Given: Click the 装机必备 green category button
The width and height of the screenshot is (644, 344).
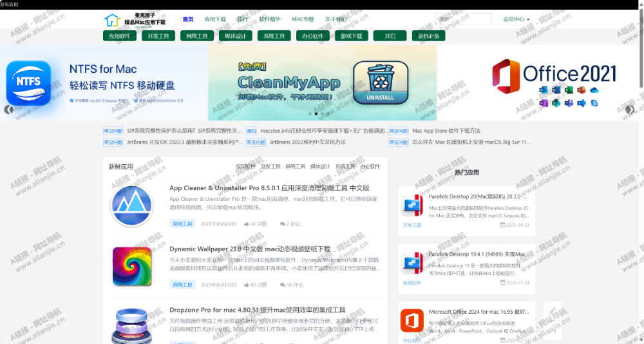Looking at the screenshot, I should coord(428,36).
